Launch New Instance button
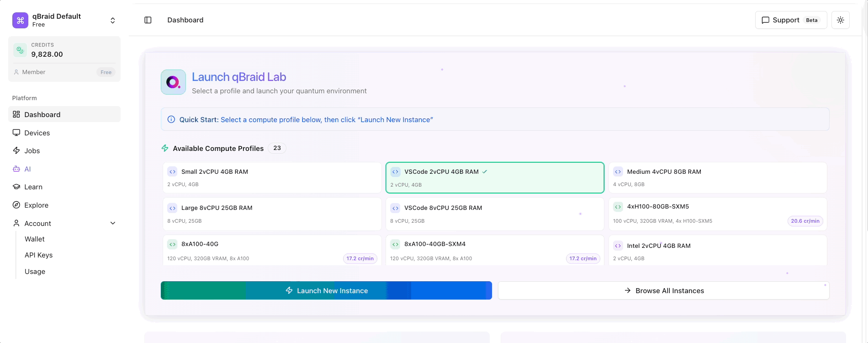Image resolution: width=868 pixels, height=343 pixels. coord(326,290)
